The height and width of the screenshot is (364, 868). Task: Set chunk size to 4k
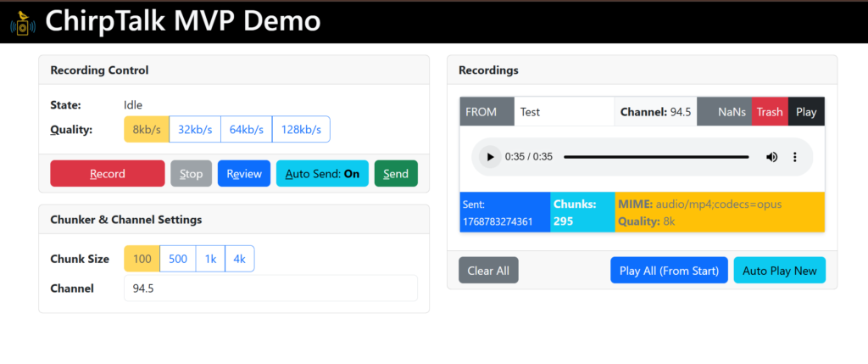pos(240,259)
